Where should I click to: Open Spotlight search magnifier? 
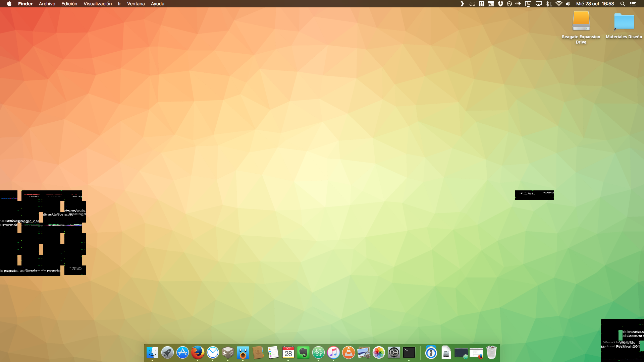(x=623, y=4)
